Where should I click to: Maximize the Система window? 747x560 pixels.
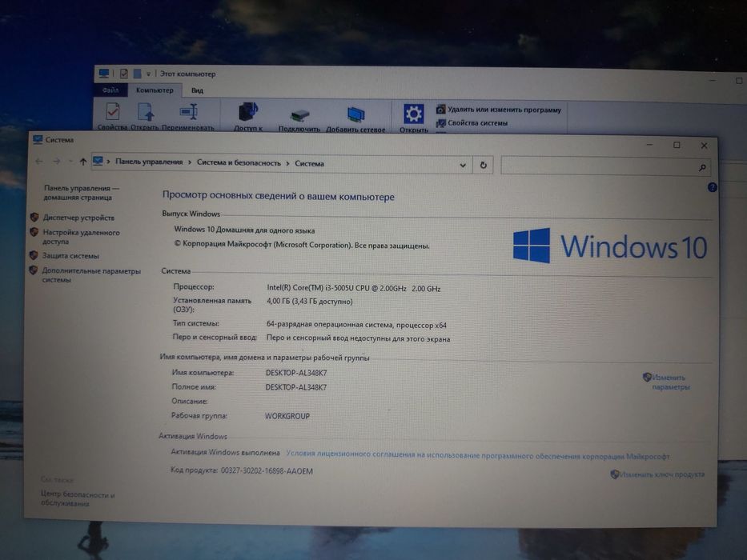point(677,146)
